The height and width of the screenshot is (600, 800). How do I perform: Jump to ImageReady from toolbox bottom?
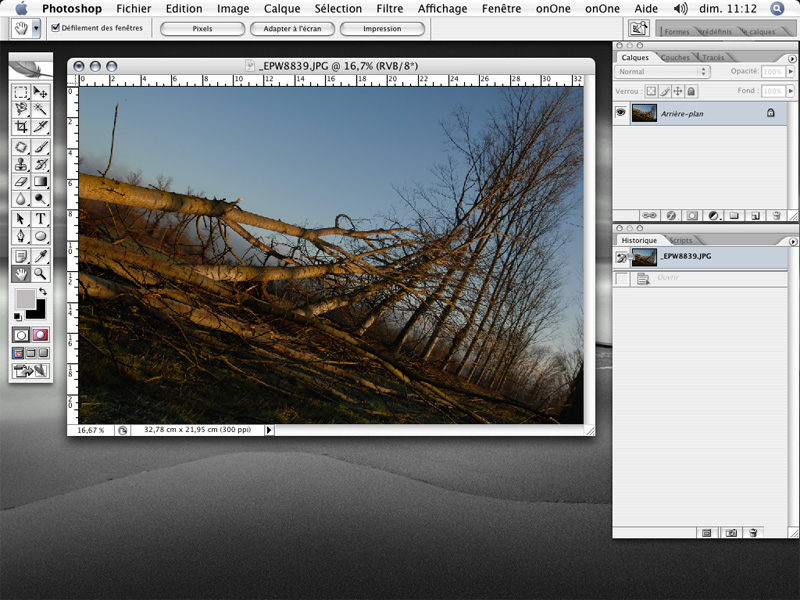coord(31,371)
